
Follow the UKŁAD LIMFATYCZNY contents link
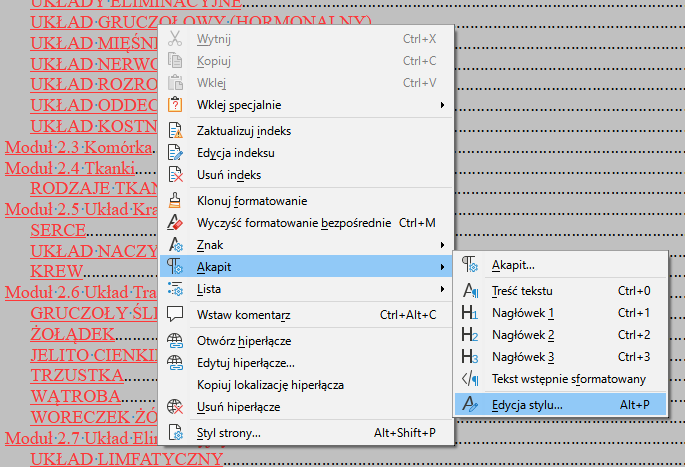tap(127, 459)
